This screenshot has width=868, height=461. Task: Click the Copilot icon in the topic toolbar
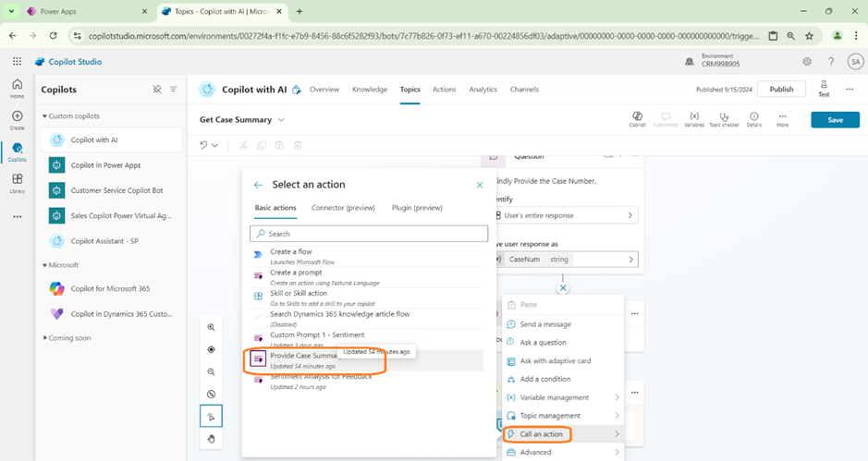637,119
